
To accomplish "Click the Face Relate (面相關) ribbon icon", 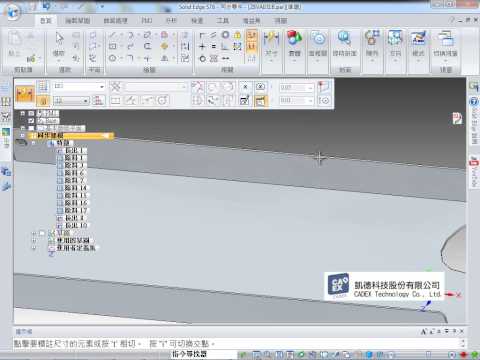I will (x=318, y=43).
